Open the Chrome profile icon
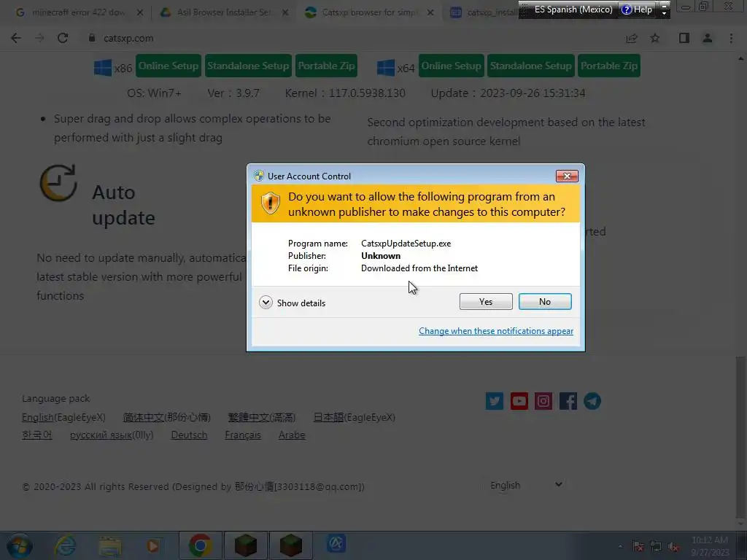 pos(708,38)
